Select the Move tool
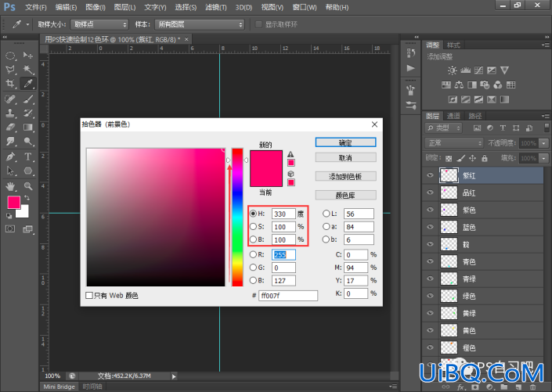The width and height of the screenshot is (552, 392). 28,56
